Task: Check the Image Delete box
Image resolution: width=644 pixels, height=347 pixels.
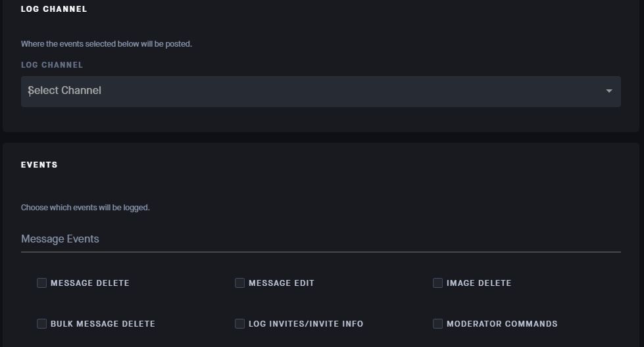Action: coord(438,283)
